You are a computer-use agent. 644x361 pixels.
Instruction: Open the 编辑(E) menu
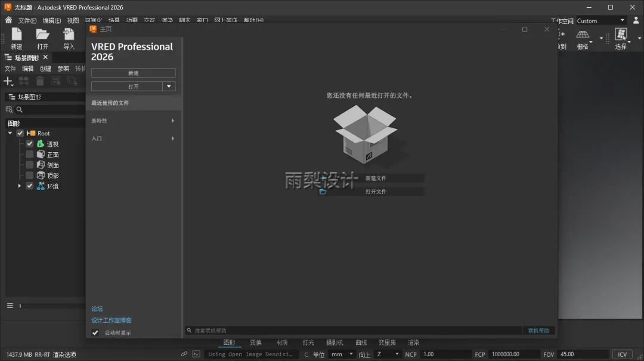52,20
